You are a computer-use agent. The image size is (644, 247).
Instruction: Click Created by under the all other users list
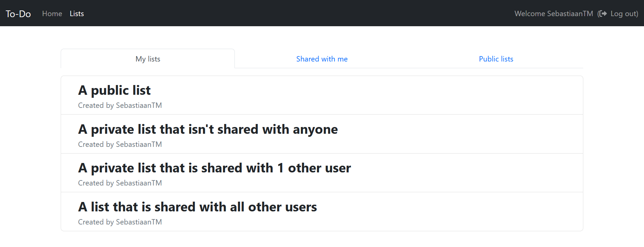point(120,222)
